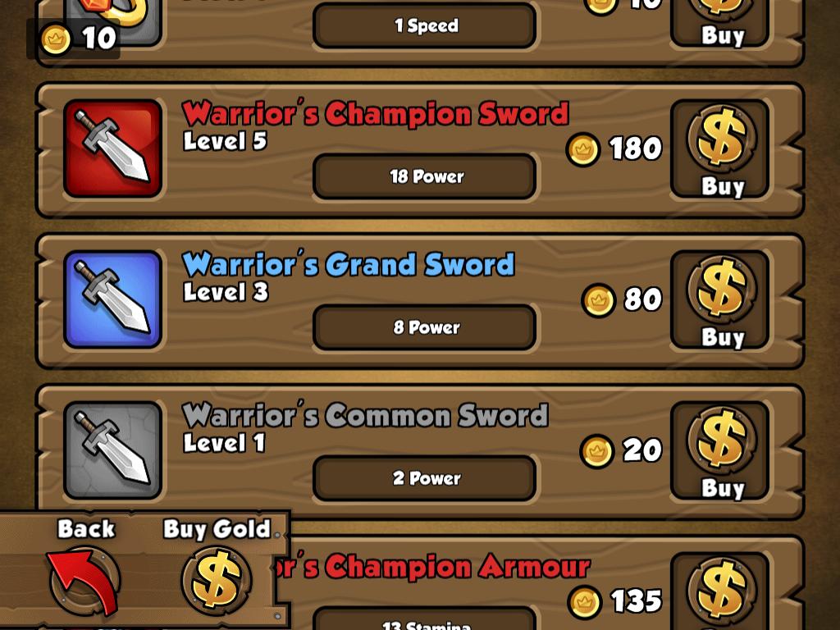Click the 2 Power stat bar

424,479
